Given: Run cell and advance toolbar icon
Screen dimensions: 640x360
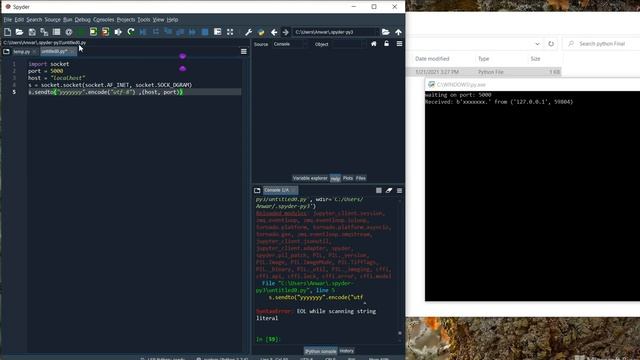Looking at the screenshot, I should pos(106,32).
